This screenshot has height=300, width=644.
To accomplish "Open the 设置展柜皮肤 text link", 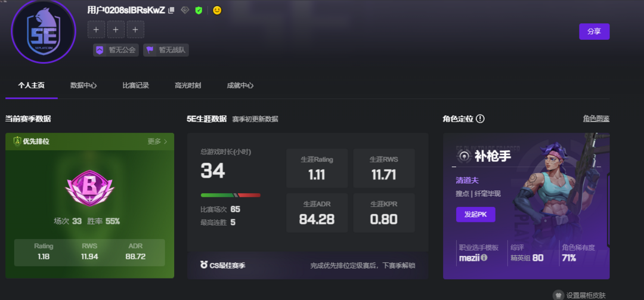I will [586, 295].
